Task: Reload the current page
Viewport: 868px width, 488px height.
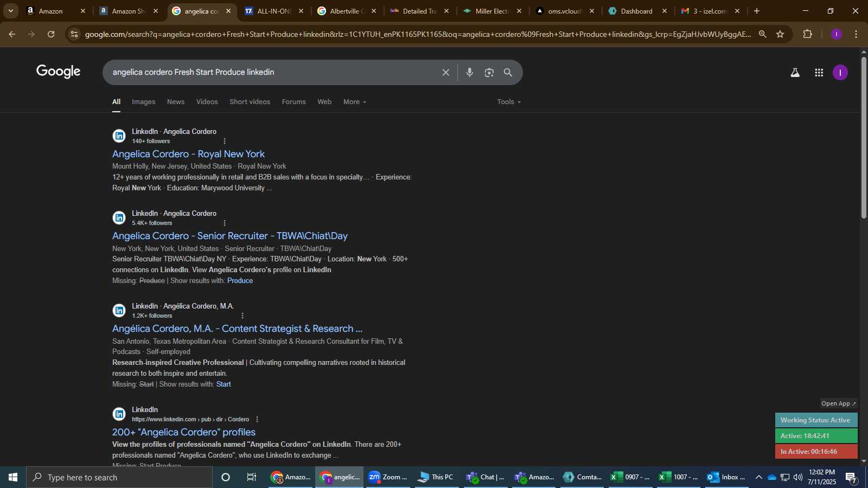Action: click(x=51, y=34)
